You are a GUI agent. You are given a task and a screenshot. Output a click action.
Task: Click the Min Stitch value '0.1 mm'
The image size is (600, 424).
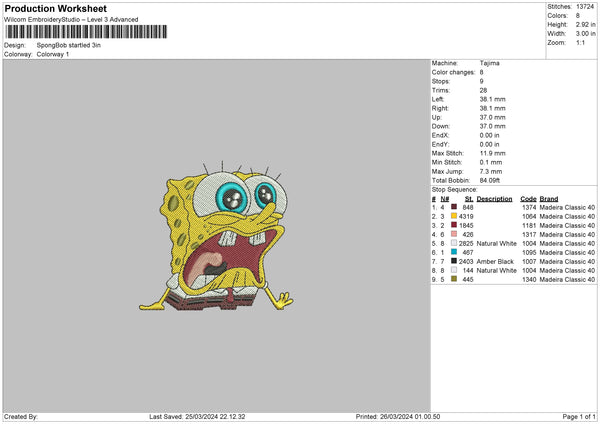pos(491,162)
